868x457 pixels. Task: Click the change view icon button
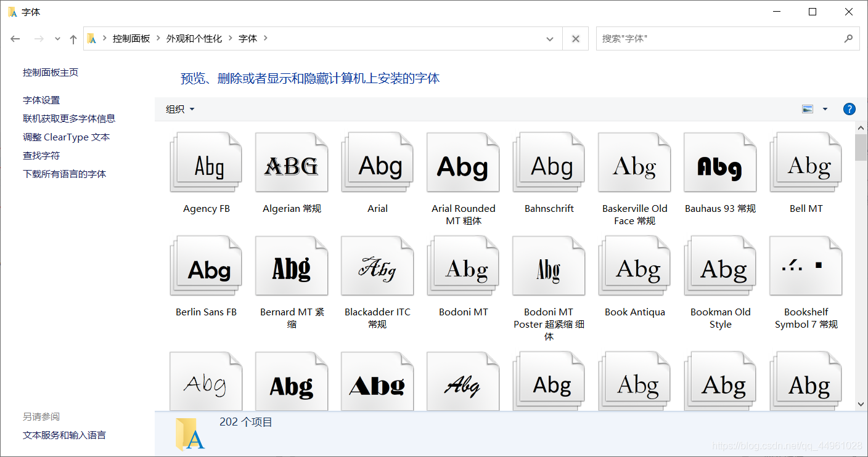pos(808,109)
